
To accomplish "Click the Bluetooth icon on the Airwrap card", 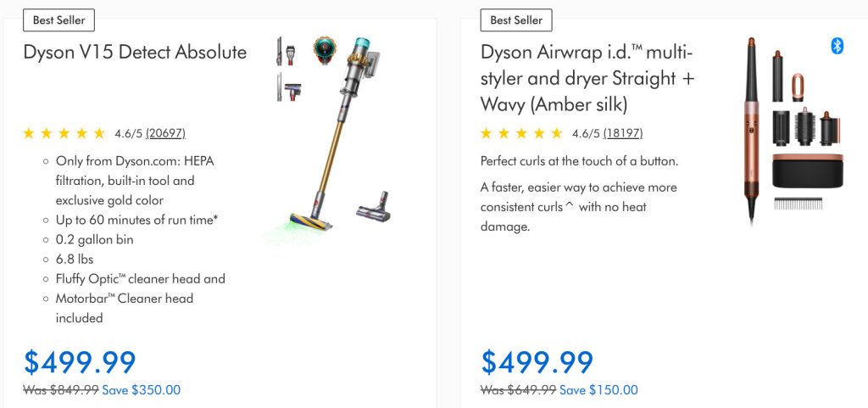I will 837,46.
